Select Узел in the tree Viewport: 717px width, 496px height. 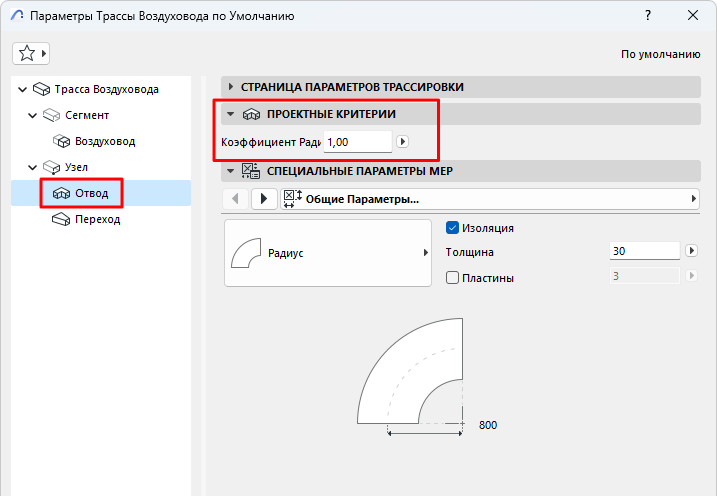pos(76,167)
